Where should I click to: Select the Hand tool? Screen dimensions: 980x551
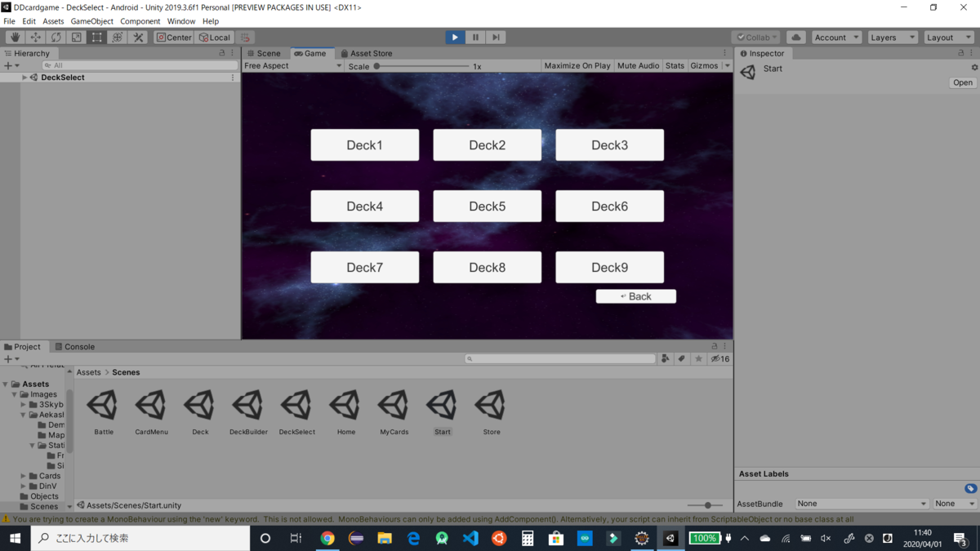(15, 38)
